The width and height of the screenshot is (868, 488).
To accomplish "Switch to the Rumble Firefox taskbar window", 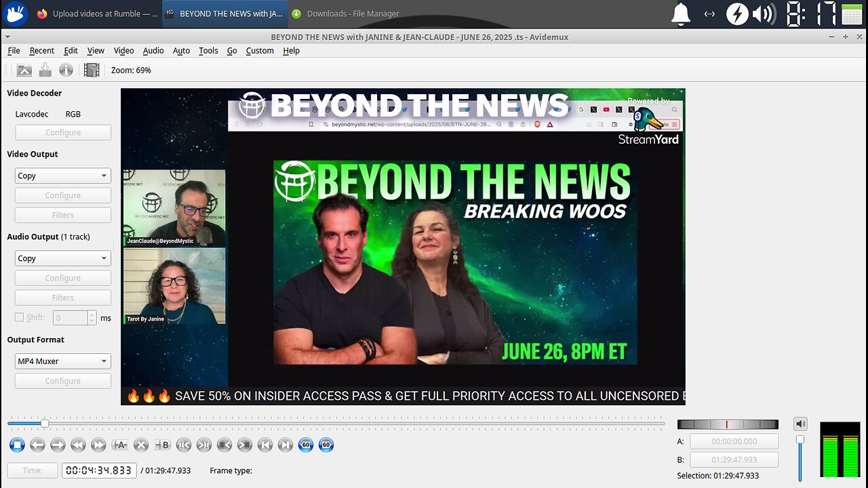I will (98, 14).
